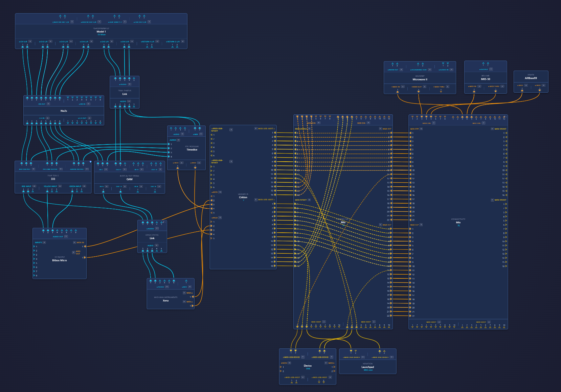Click Bitbox Micro MIDI IN port 1
Screen dimensions: 561x392
click(x=85, y=246)
